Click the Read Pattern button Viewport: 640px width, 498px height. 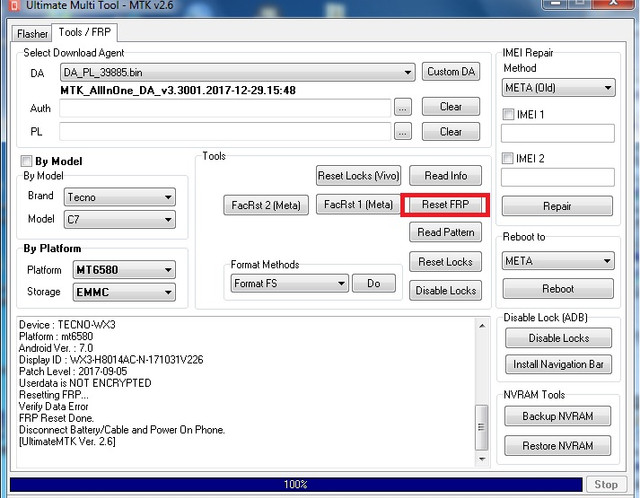(x=445, y=232)
